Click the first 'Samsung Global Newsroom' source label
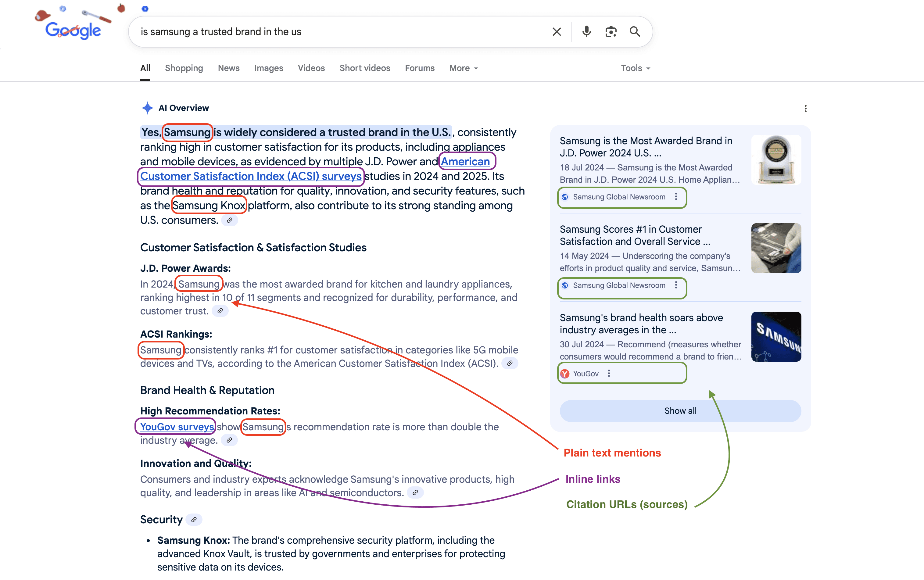924x580 pixels. [619, 197]
